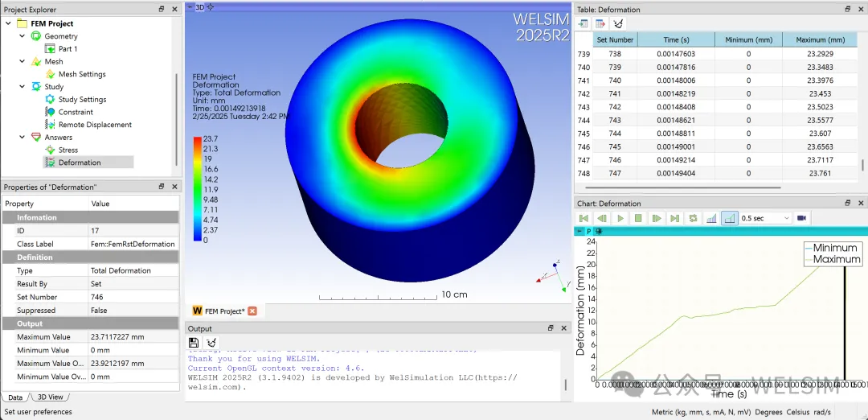Image resolution: width=868 pixels, height=420 pixels.
Task: Float the Output panel
Action: coord(551,328)
